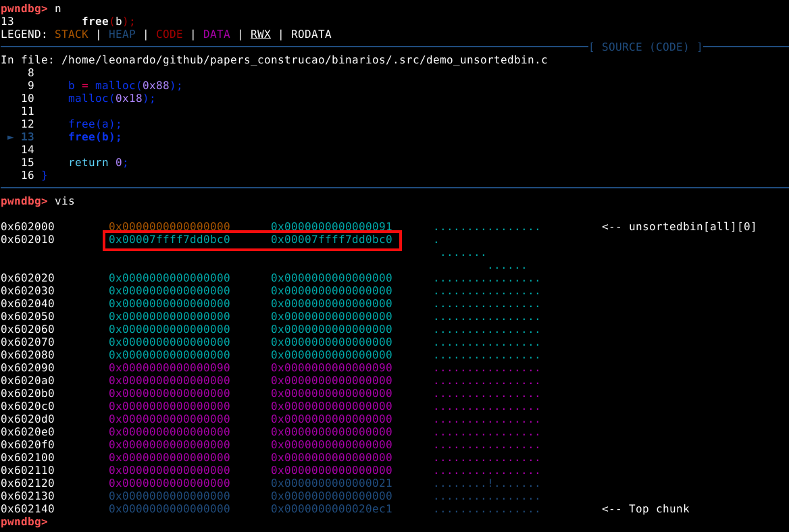This screenshot has height=532, width=789.
Task: Click the STACK label in the legend
Action: (x=72, y=34)
